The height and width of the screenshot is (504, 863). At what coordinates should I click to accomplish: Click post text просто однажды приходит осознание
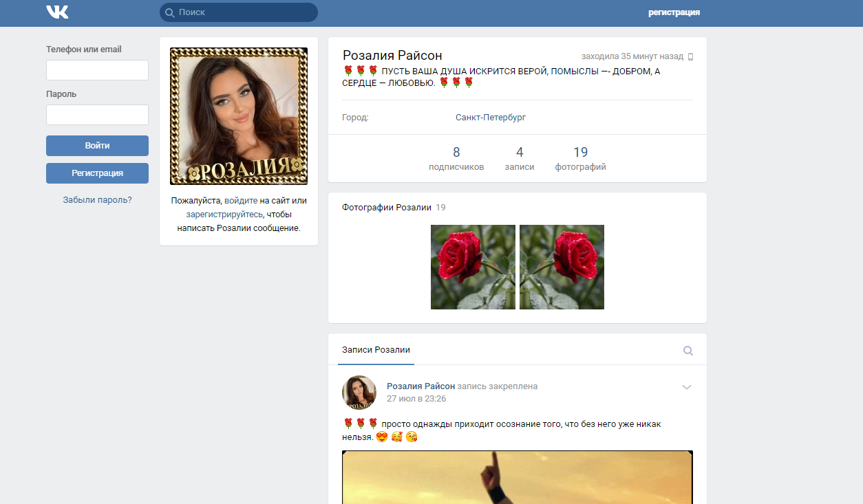click(502, 430)
